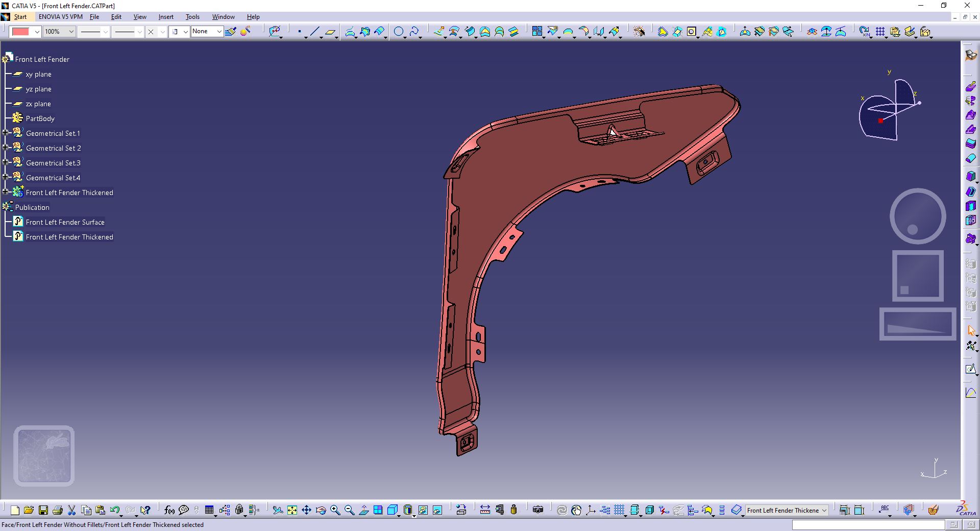Viewport: 980px width, 531px height.
Task: Toggle the work-on-support grid icon
Action: tap(619, 510)
